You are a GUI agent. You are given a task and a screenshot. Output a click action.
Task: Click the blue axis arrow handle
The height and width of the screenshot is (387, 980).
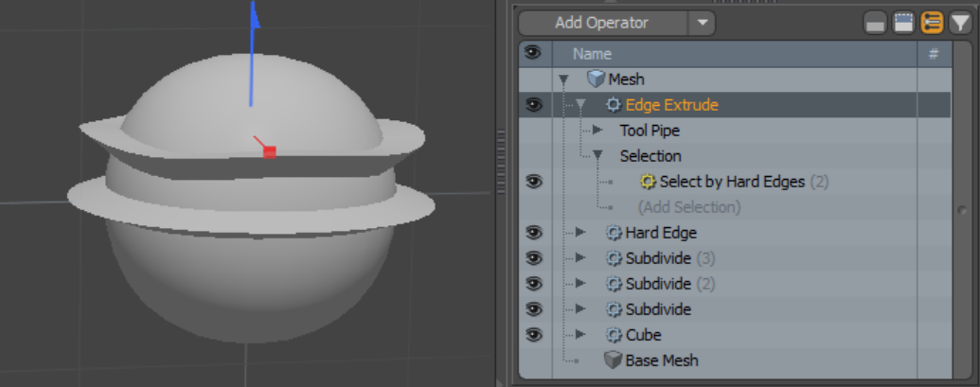coord(255,15)
